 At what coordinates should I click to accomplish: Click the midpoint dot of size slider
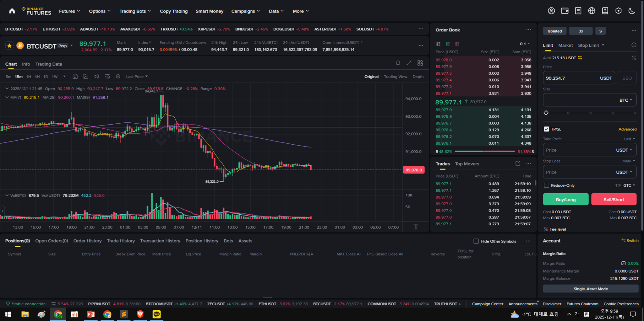(x=591, y=113)
